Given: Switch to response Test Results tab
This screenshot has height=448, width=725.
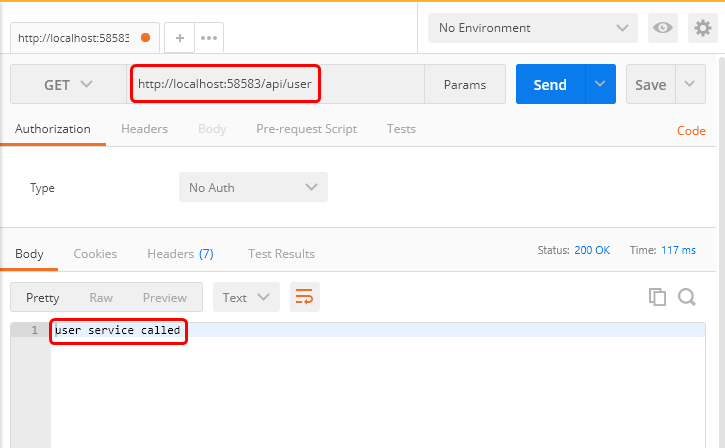Looking at the screenshot, I should pyautogui.click(x=281, y=254).
